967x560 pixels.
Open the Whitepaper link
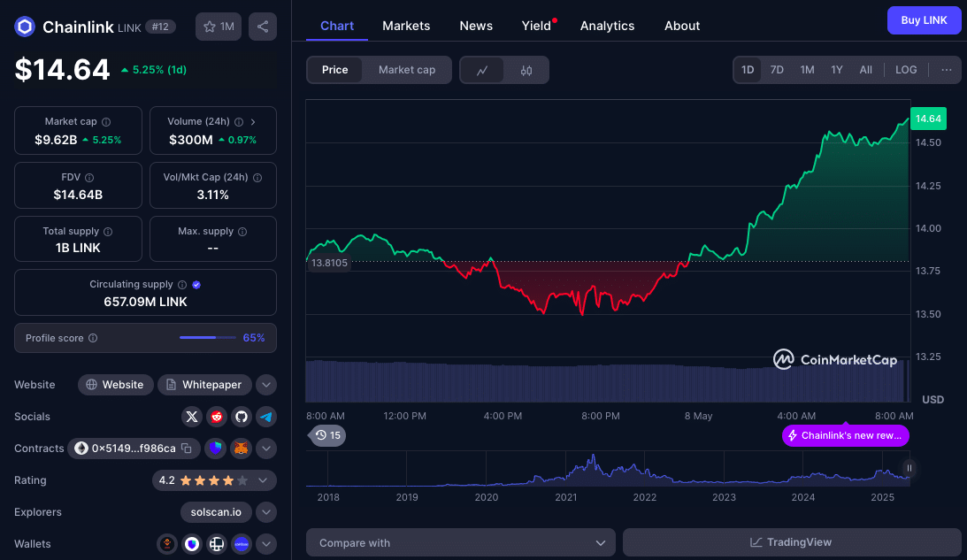coord(204,385)
